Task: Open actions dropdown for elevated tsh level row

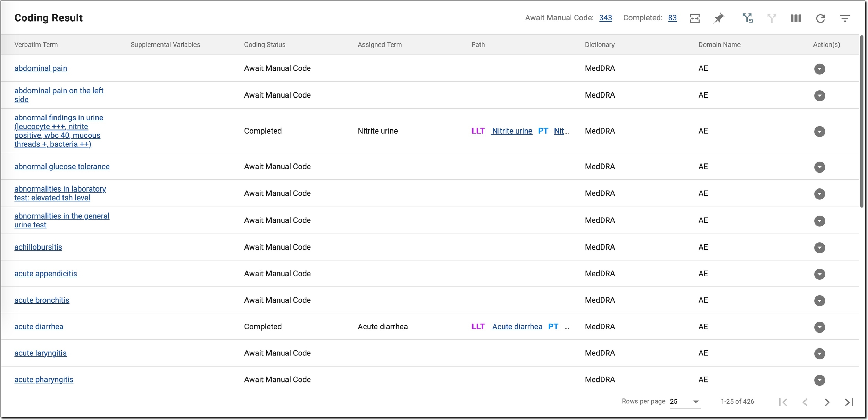Action: click(x=819, y=194)
